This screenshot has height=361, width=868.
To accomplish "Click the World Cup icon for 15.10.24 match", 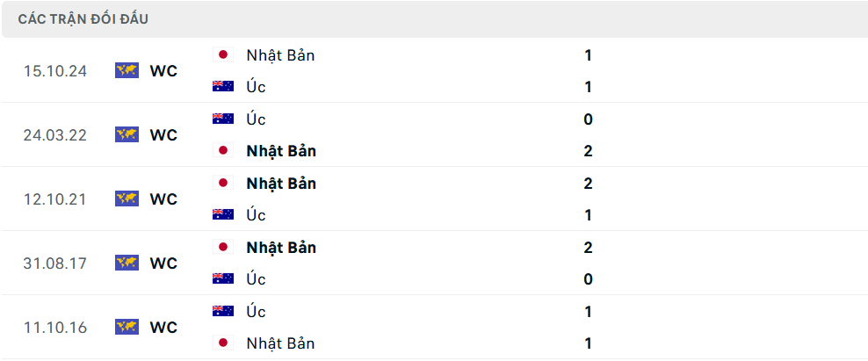I will point(127,71).
